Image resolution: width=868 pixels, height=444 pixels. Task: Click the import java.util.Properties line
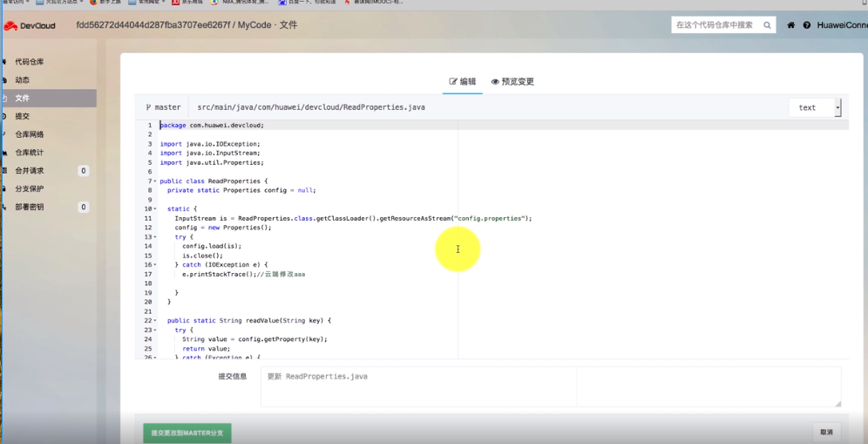point(212,162)
